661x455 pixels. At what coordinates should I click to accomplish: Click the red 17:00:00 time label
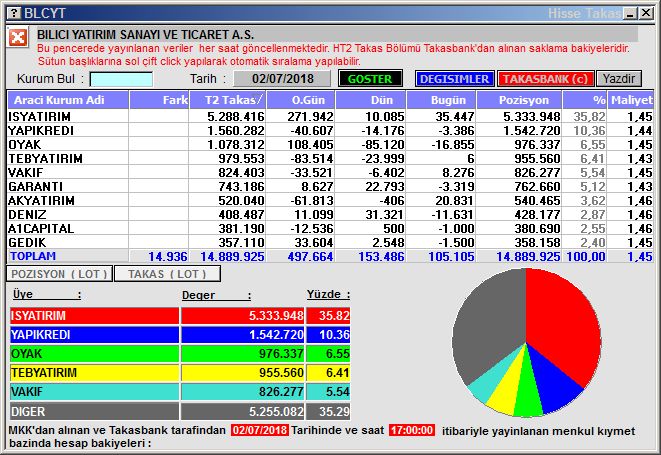click(x=411, y=430)
